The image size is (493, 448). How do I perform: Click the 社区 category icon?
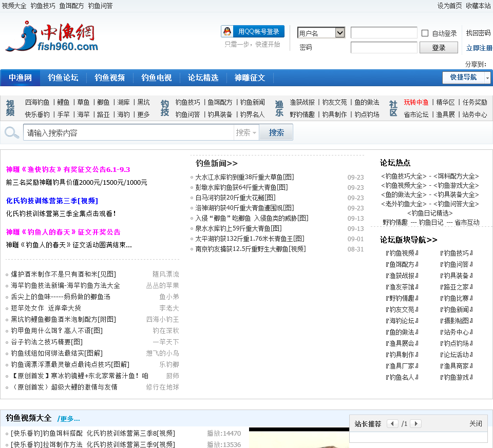pos(393,108)
